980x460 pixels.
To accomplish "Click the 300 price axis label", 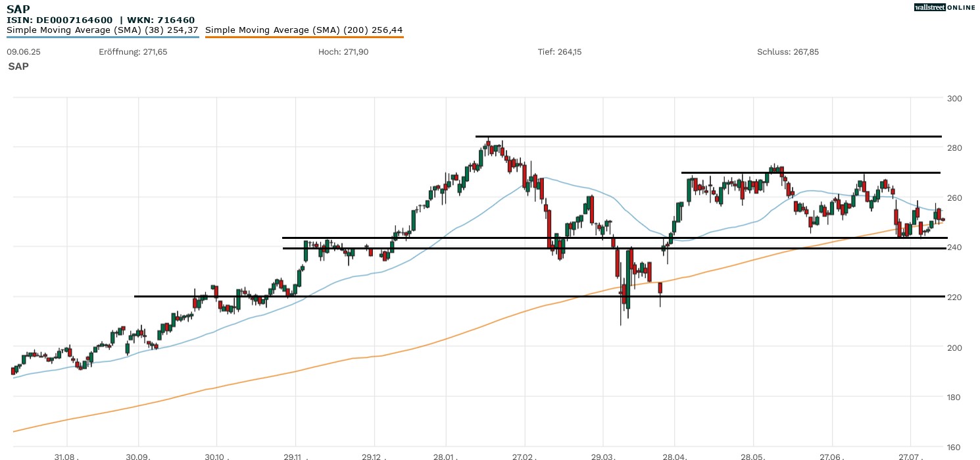I will click(x=954, y=99).
